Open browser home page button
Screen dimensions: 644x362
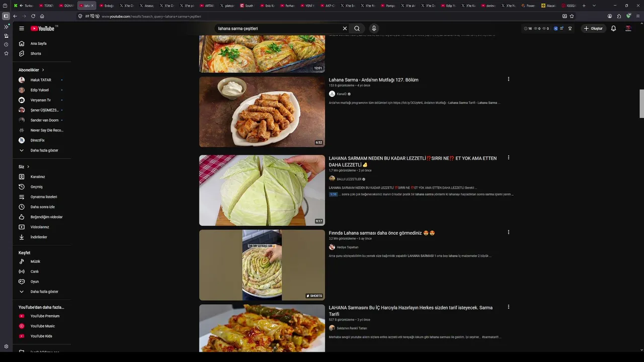click(x=42, y=16)
